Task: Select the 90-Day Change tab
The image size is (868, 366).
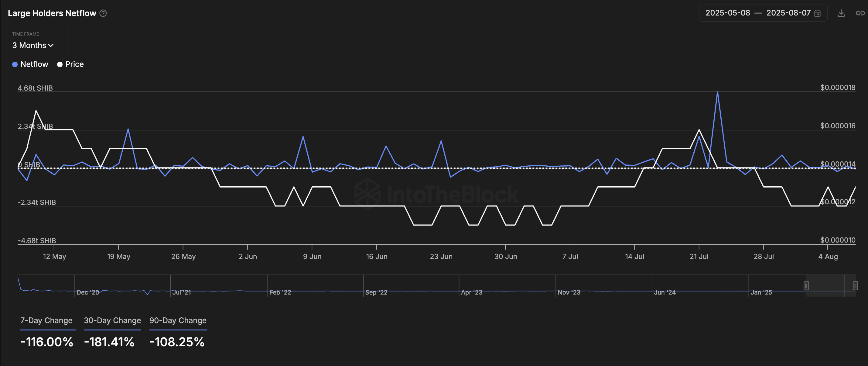Action: click(178, 320)
